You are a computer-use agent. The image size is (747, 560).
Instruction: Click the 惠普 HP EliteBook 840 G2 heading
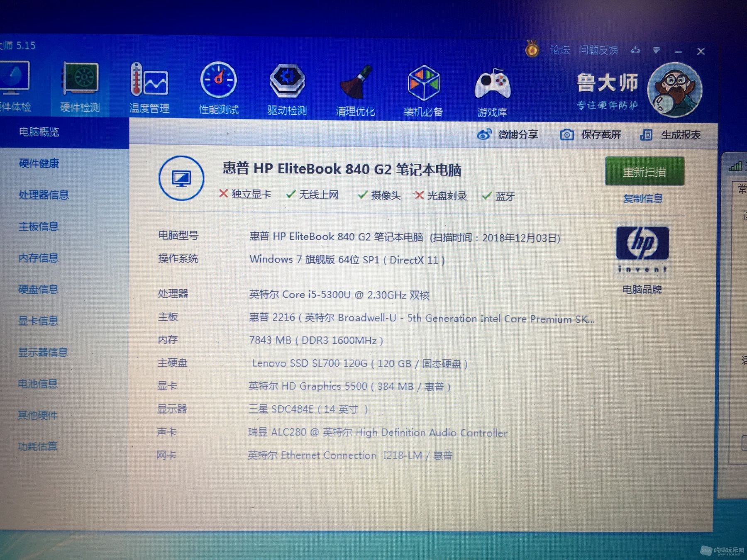[342, 169]
